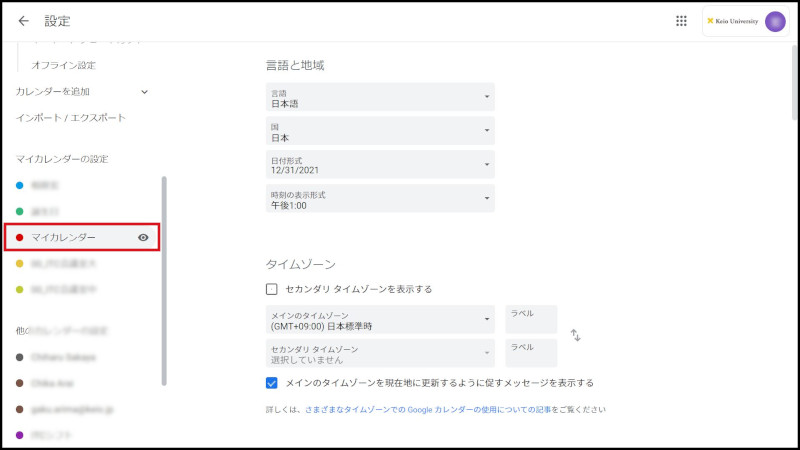Click the Keio University logo
800x450 pixels.
(732, 21)
